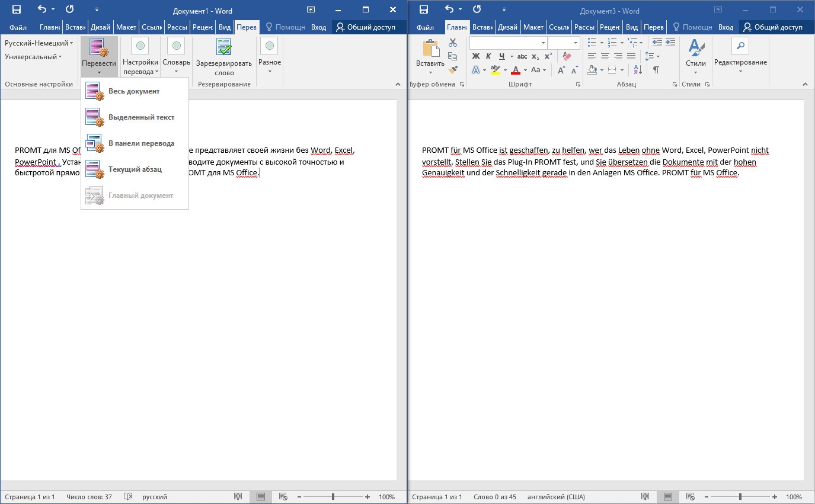Screen dimensions: 815x504
Task: Undo last action in Документ3 window
Action: coord(449,9)
